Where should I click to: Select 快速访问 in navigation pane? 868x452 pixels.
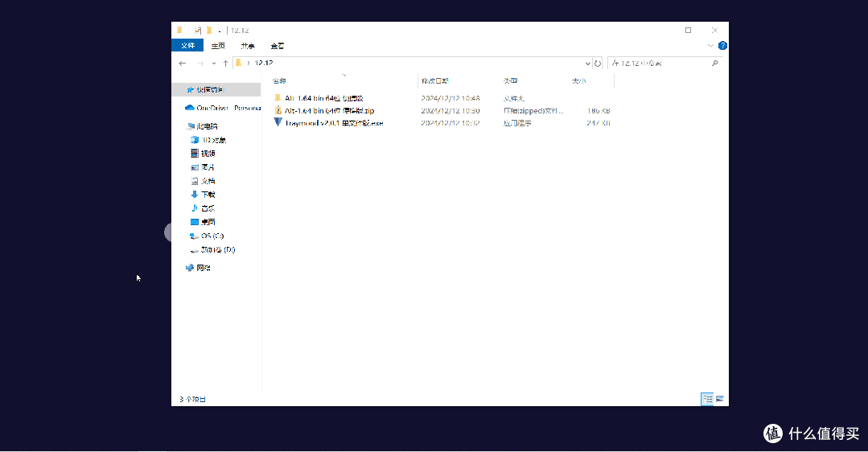click(216, 89)
